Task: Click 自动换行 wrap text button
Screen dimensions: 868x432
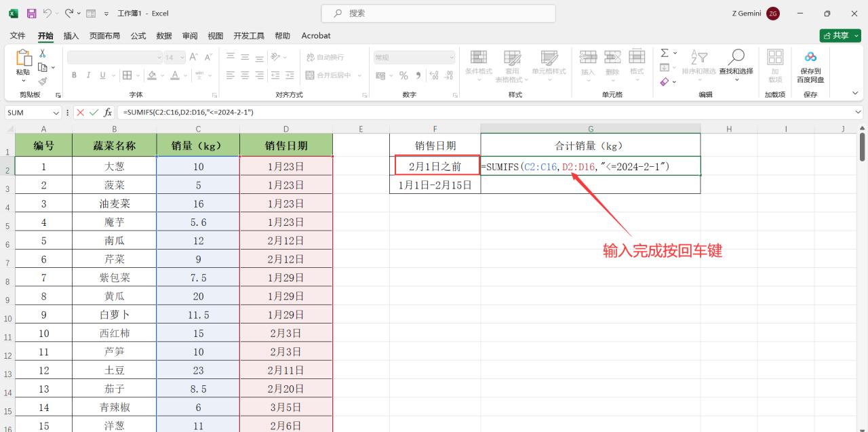Action: coord(325,58)
